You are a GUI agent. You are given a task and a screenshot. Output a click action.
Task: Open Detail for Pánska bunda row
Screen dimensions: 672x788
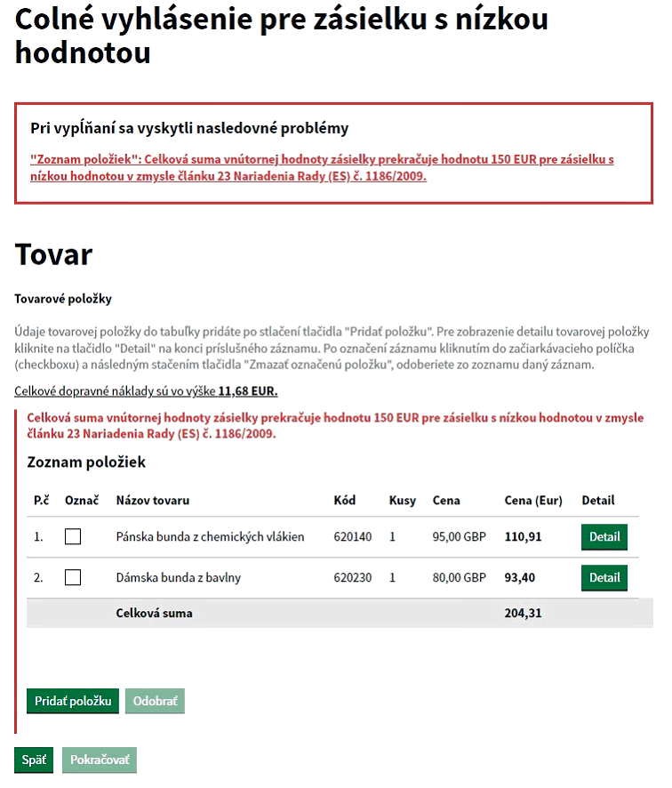[604, 536]
